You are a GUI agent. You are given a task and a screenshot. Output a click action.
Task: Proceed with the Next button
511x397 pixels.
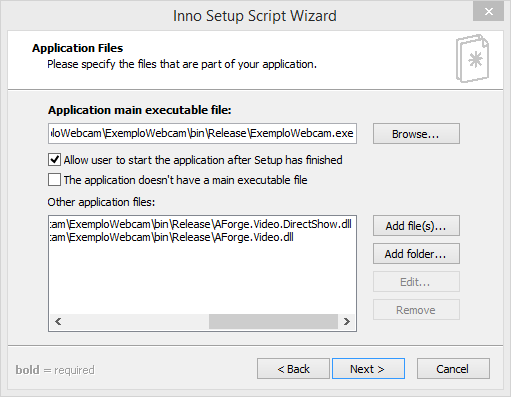tap(368, 369)
